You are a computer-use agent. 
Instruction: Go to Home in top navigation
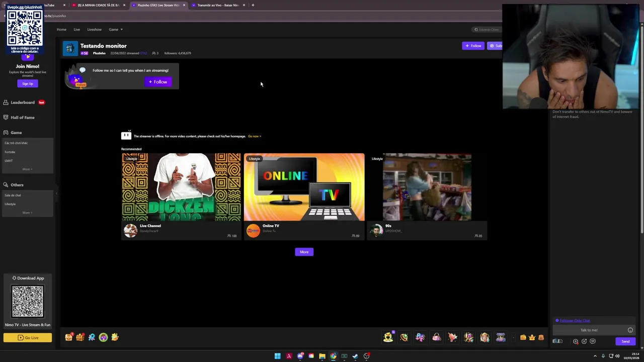(x=61, y=30)
